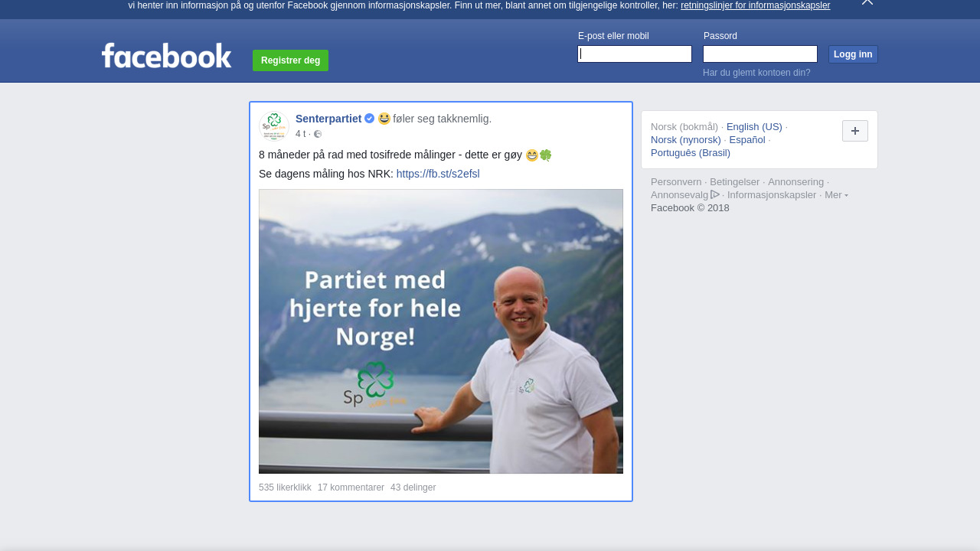Click the grateful feeling emoji icon
Viewport: 980px width, 551px height.
click(384, 119)
